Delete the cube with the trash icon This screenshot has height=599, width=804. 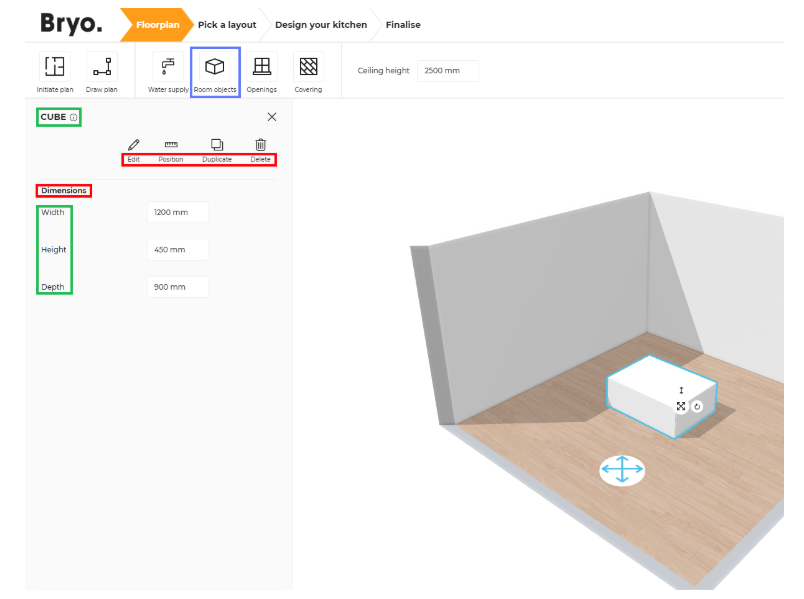click(261, 145)
